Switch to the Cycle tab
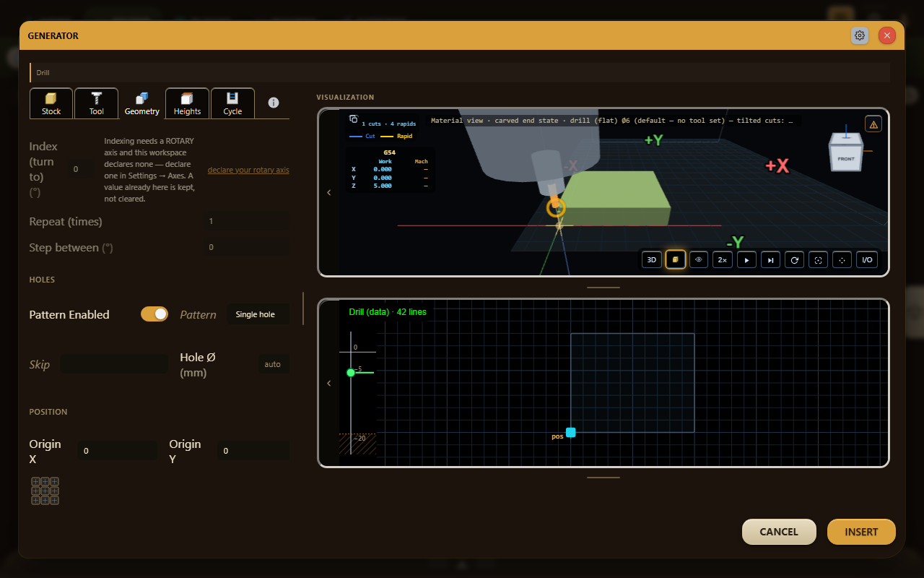The image size is (924, 578). point(232,103)
